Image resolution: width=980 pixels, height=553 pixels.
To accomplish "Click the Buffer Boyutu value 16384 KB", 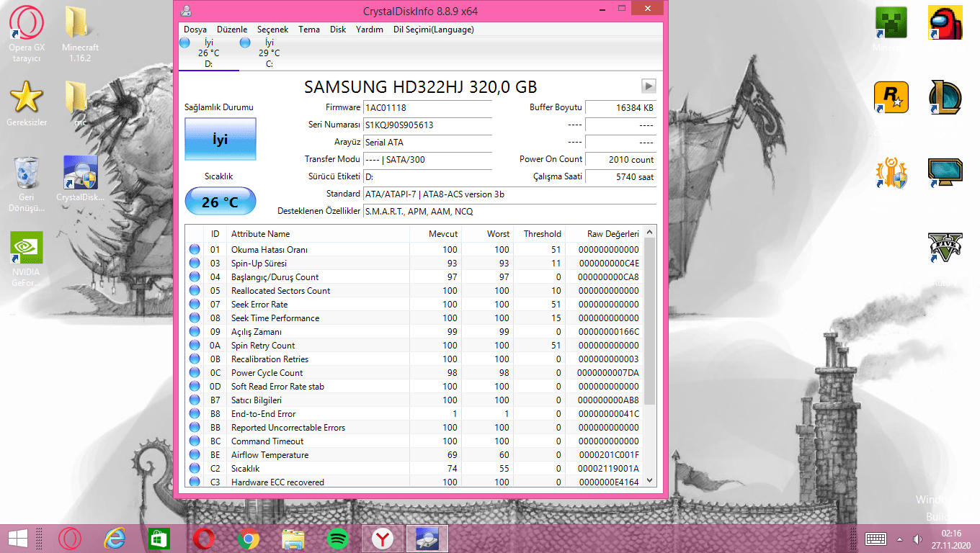I will (x=620, y=108).
